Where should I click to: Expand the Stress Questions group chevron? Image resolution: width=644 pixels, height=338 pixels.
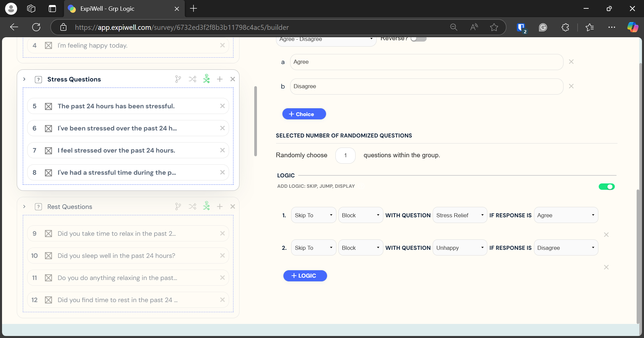click(24, 79)
